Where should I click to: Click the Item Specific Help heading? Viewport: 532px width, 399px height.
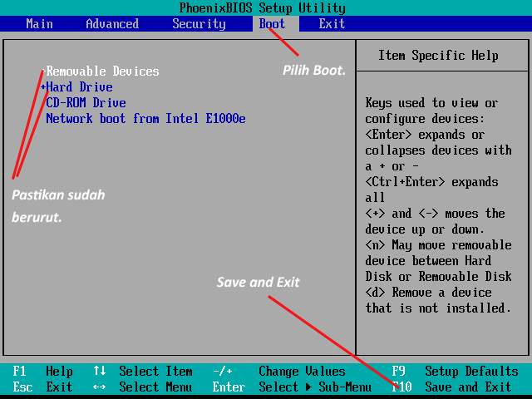coord(438,56)
